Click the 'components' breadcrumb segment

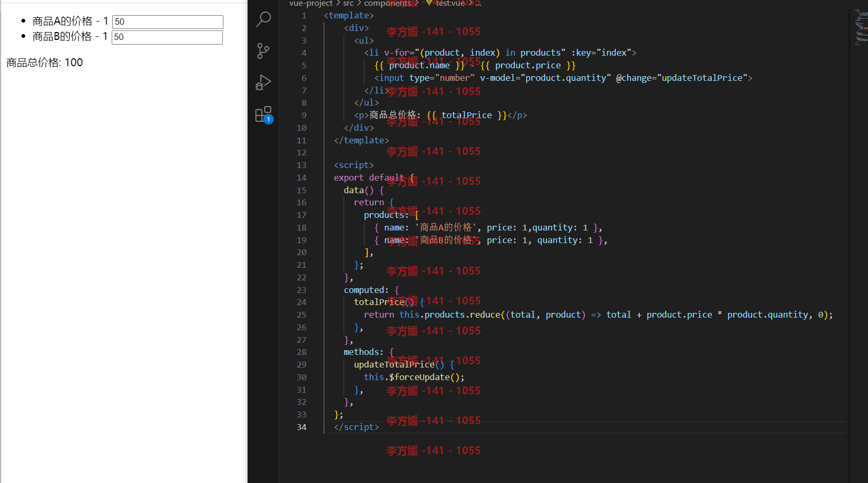pyautogui.click(x=388, y=3)
